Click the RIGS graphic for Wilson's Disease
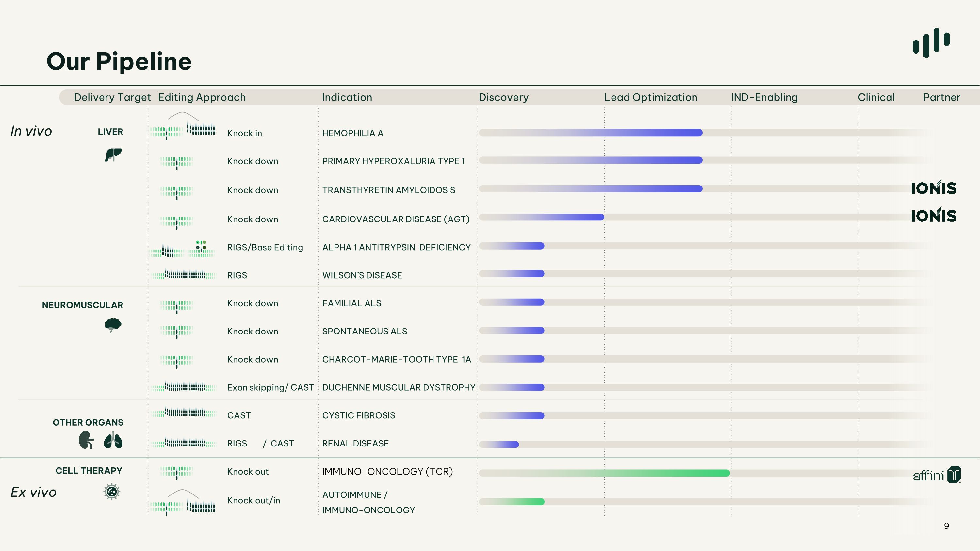Screen dimensions: 980x551 [x=183, y=274]
